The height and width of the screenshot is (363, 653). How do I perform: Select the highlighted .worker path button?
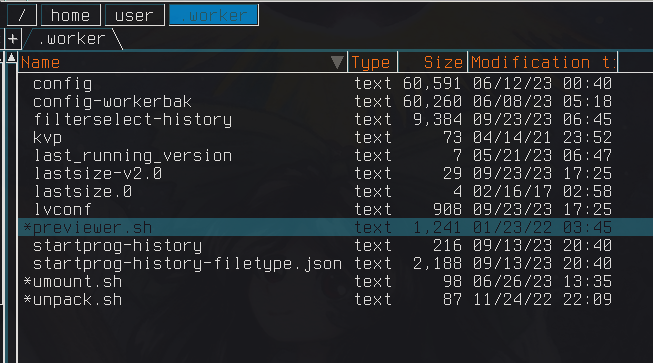click(214, 15)
